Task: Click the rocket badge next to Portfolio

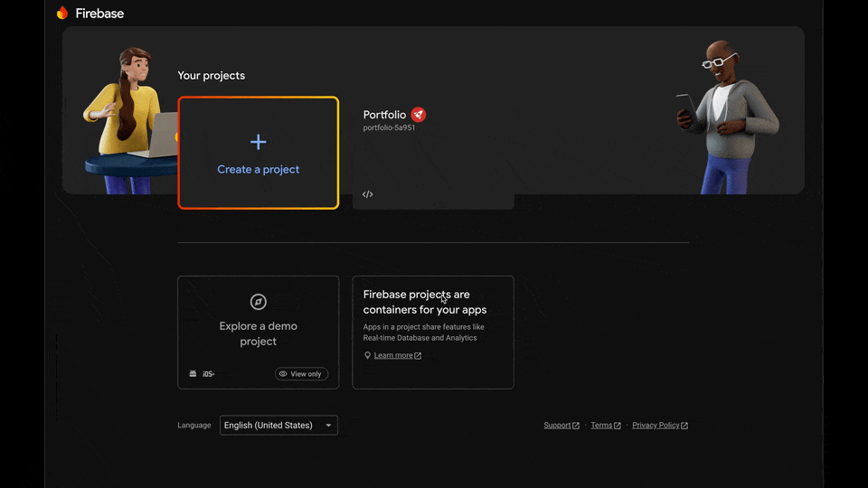Action: coord(419,115)
